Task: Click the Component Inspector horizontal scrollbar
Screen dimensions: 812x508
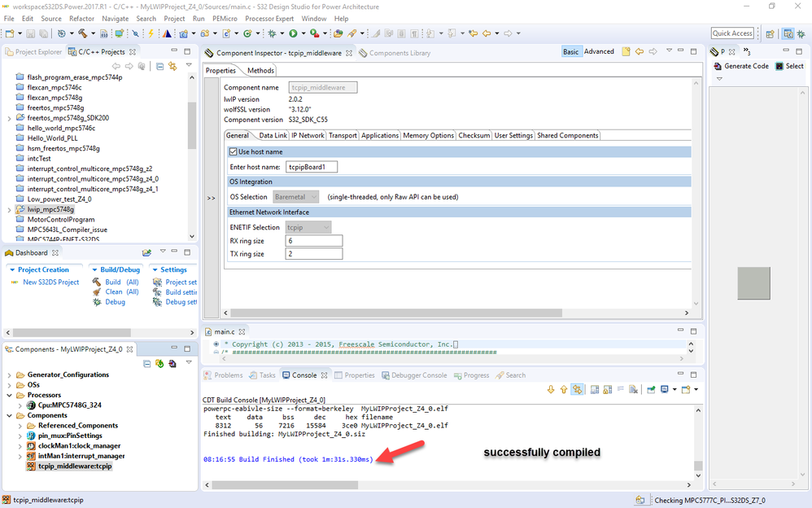Action: point(396,313)
